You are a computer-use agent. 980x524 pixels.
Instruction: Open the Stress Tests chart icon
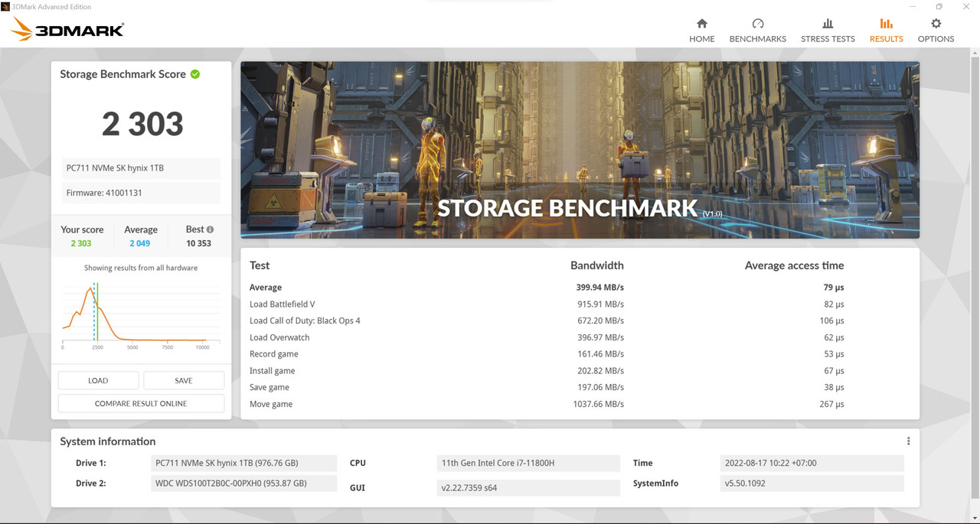click(828, 24)
